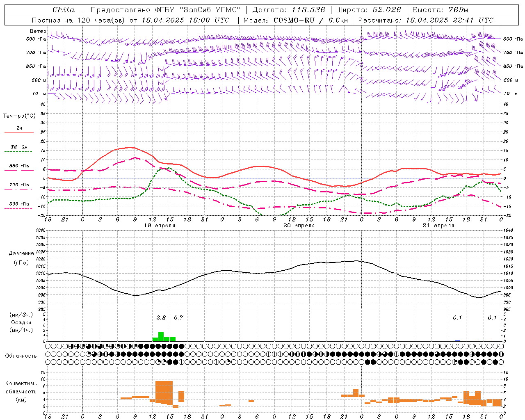
Task: Click the "2.8" precipitation amount value
Action: coord(161,317)
